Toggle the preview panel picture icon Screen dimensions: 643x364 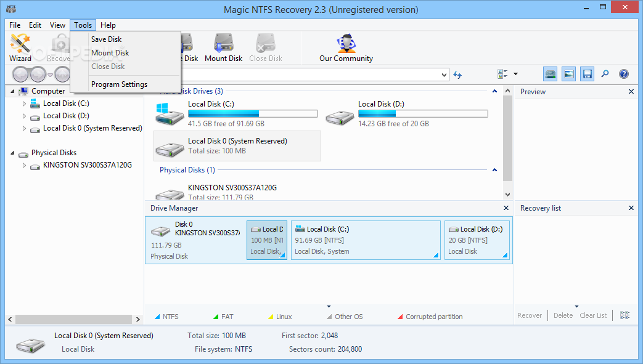[569, 74]
